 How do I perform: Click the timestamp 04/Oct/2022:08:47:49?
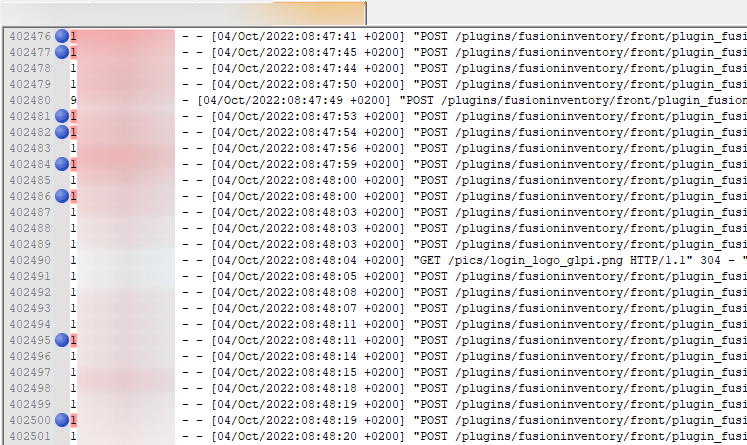coord(273,100)
